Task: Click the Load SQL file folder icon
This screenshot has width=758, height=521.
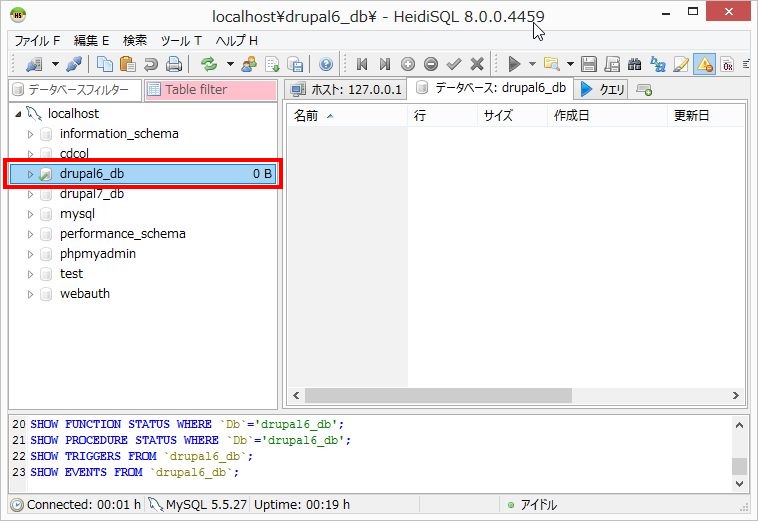Action: [552, 64]
